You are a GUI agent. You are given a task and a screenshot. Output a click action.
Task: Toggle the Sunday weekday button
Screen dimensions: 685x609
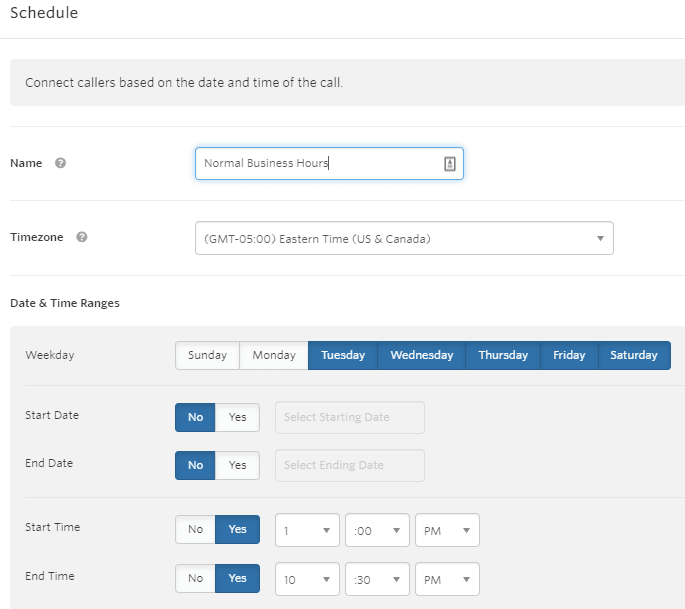208,355
